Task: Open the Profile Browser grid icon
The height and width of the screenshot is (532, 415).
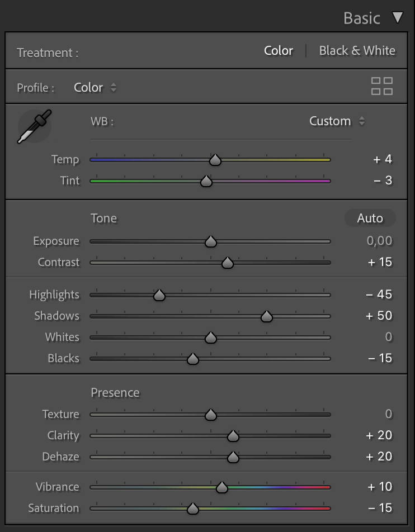Action: tap(382, 86)
